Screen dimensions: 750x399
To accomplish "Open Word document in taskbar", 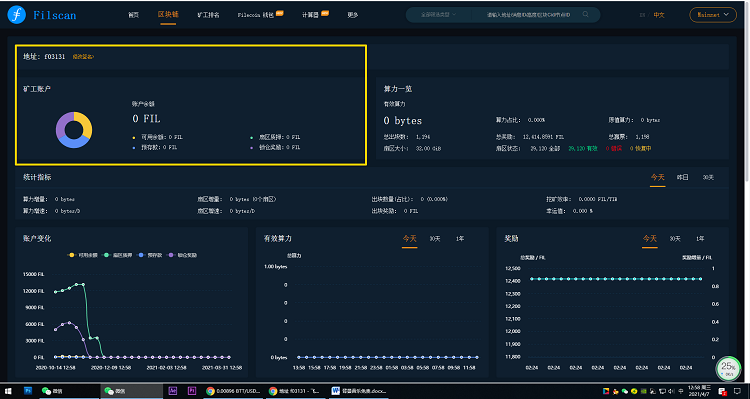I will (359, 391).
